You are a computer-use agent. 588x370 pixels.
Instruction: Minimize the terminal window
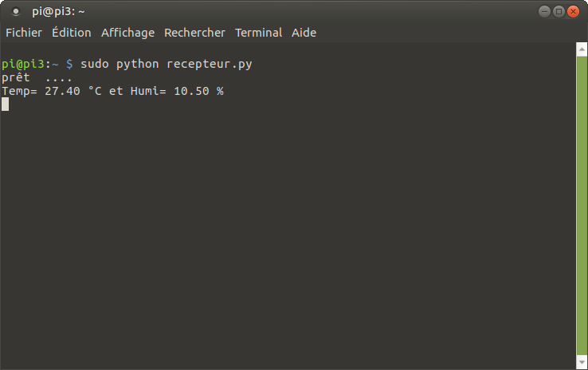pos(545,11)
